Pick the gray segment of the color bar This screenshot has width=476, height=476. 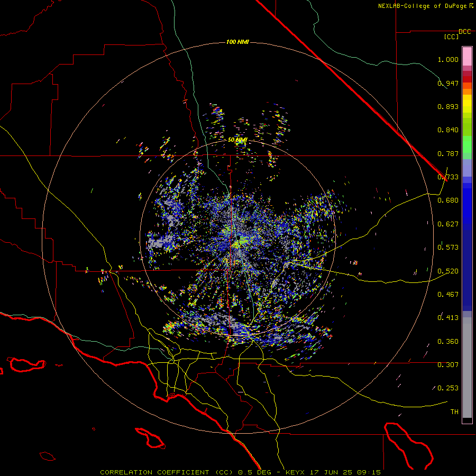click(x=467, y=368)
